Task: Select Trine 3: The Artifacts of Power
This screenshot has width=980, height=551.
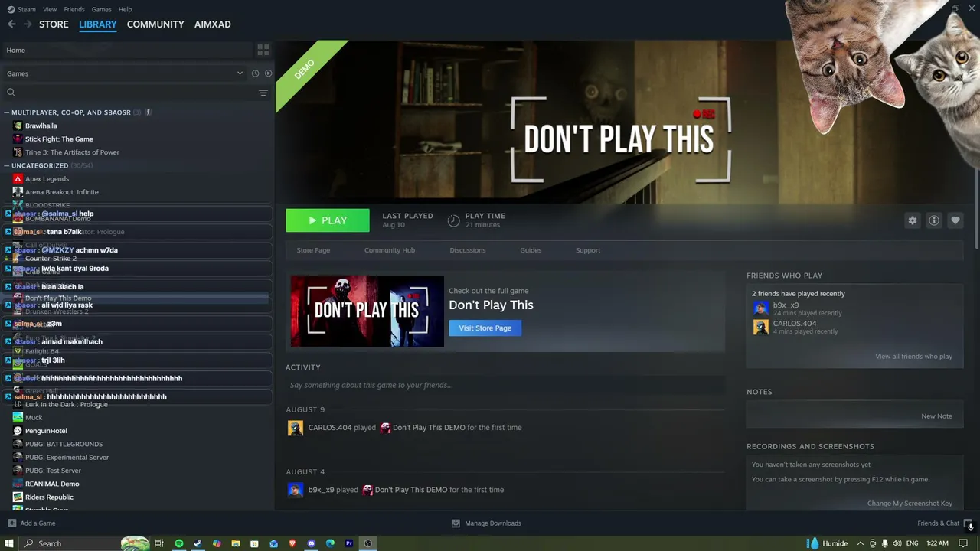Action: [x=72, y=152]
